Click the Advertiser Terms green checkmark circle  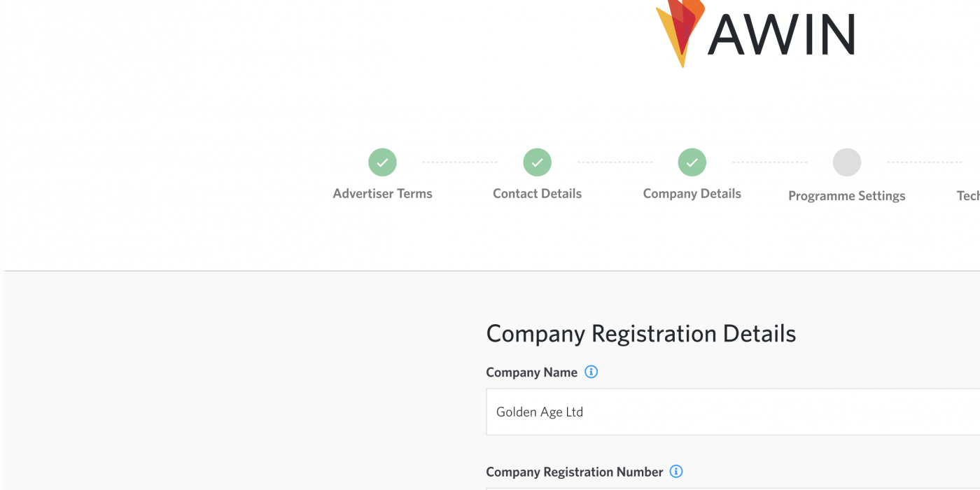382,162
